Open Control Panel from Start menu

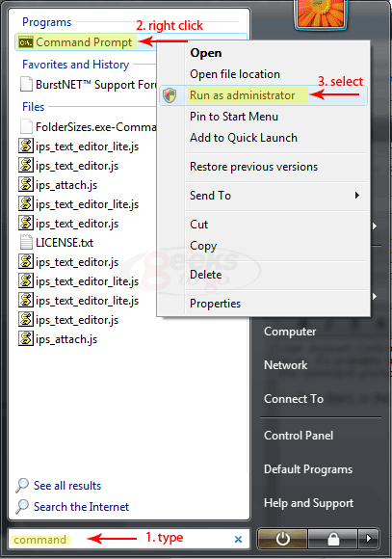(x=299, y=436)
